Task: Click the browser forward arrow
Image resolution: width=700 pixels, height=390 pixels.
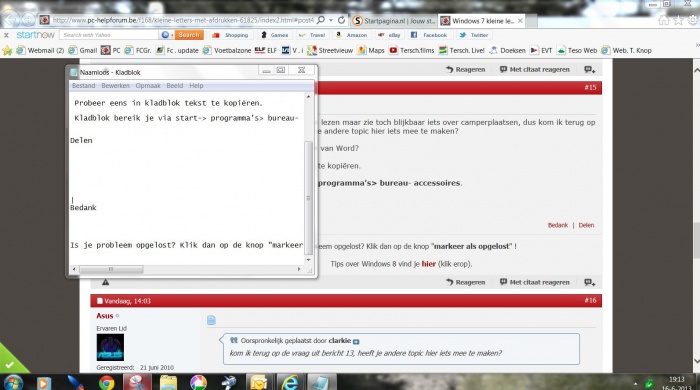Action: pos(28,20)
